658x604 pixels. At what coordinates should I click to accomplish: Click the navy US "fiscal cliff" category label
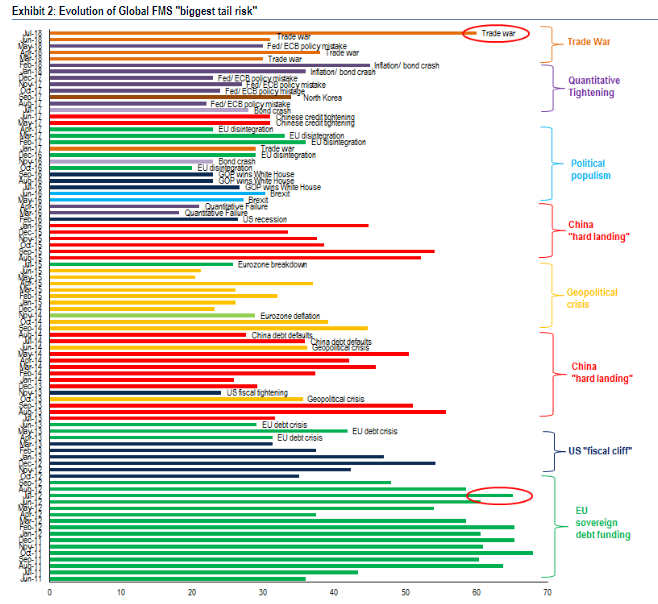click(x=600, y=451)
